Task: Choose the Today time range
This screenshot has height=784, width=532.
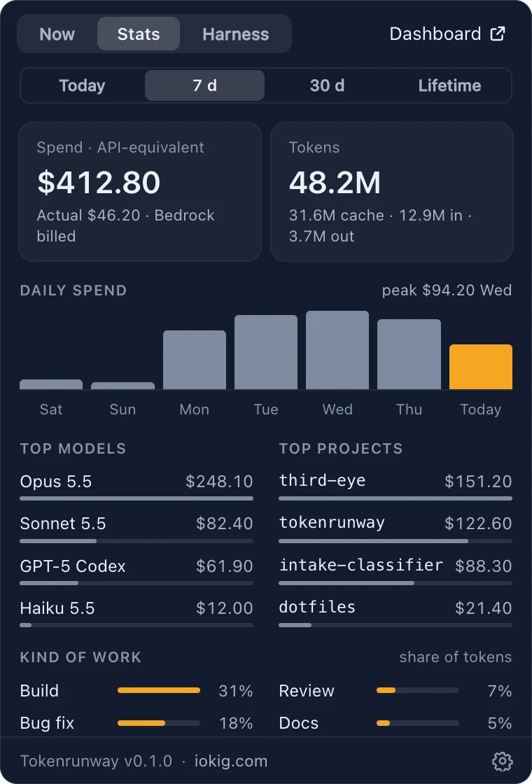Action: [x=82, y=85]
